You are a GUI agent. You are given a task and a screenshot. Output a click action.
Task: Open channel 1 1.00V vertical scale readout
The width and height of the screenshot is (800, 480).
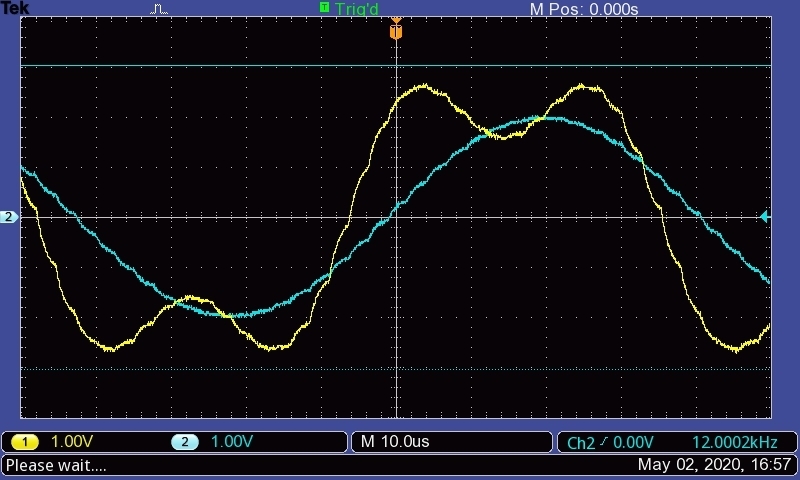tap(71, 442)
